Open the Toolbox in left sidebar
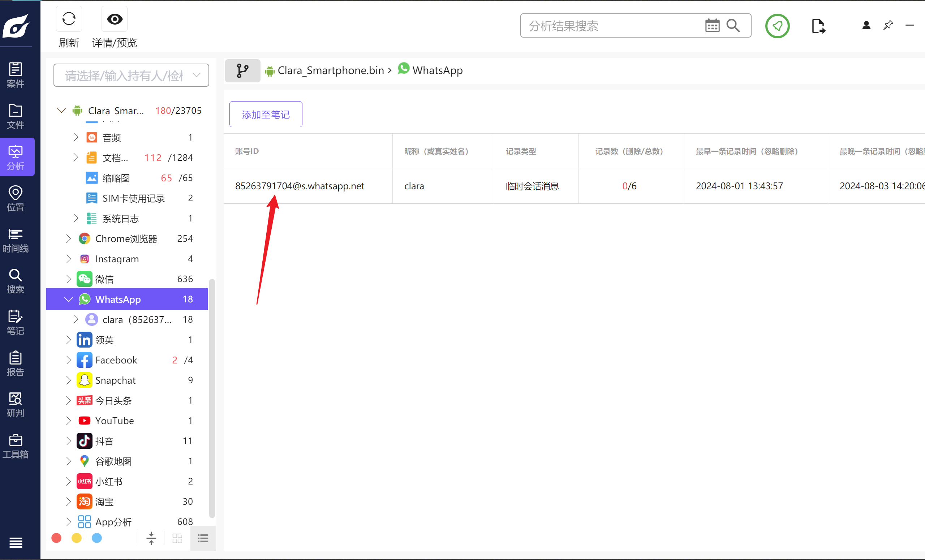This screenshot has width=925, height=560. tap(16, 446)
